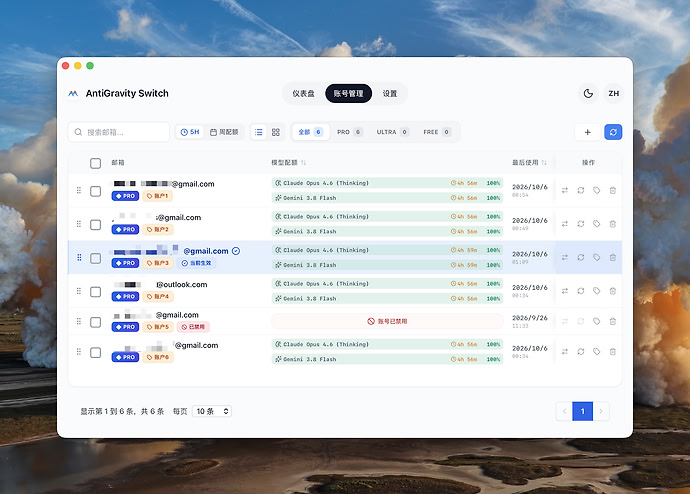Add a new account with plus button

pyautogui.click(x=587, y=132)
